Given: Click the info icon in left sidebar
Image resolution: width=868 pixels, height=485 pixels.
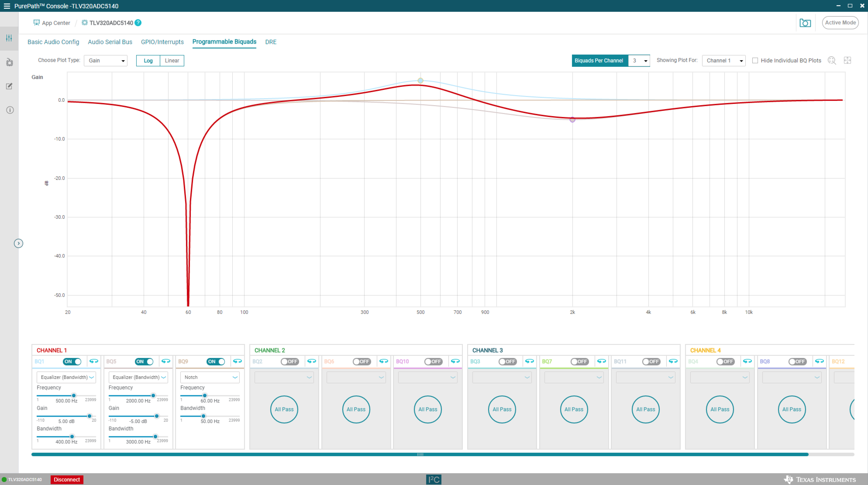Looking at the screenshot, I should (x=10, y=110).
